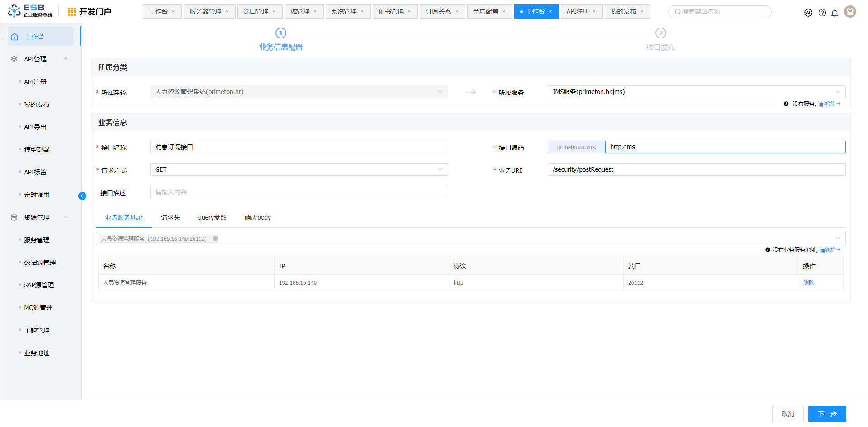Click 删除 link in the address table row
Image resolution: width=868 pixels, height=427 pixels.
[808, 283]
